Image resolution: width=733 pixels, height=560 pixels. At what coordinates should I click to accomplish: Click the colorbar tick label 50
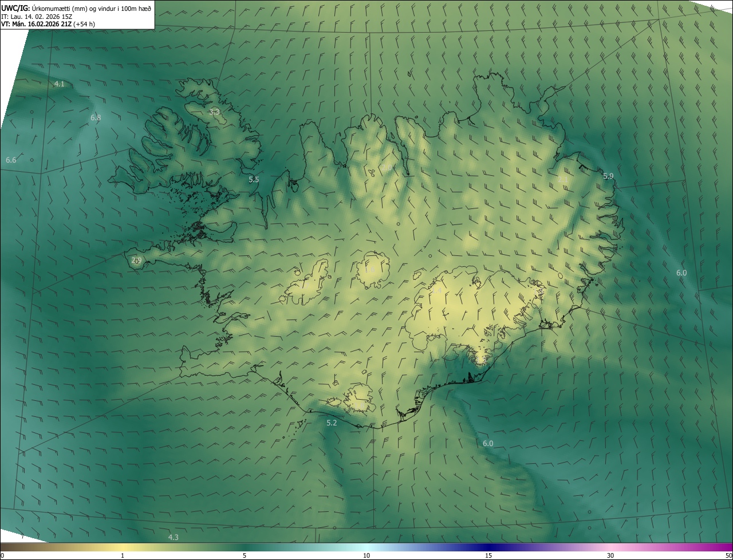728,555
